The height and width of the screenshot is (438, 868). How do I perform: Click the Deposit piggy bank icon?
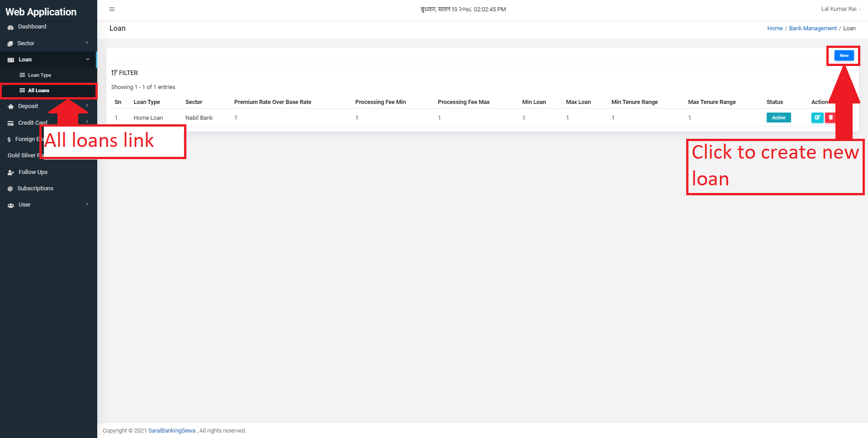tap(11, 107)
